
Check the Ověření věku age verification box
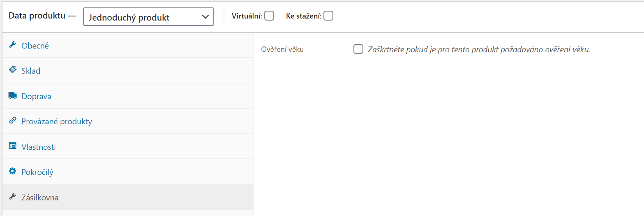point(358,49)
